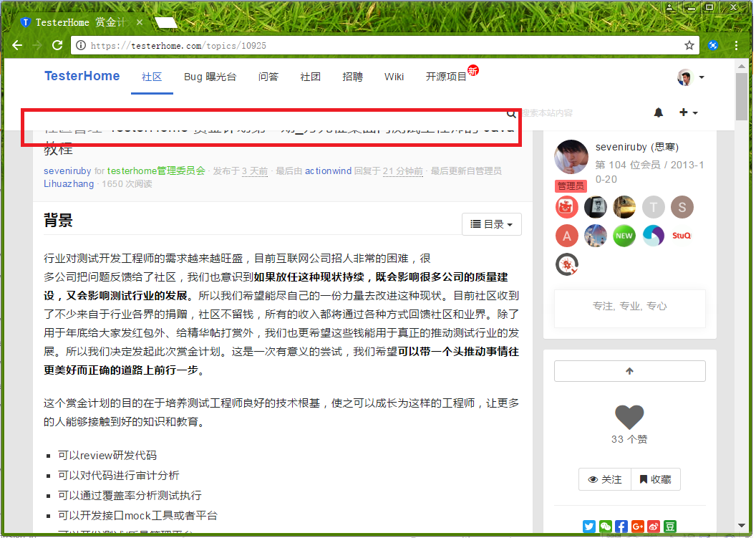The height and width of the screenshot is (538, 756).
Task: Open the brown letter S avatar
Action: tap(682, 207)
